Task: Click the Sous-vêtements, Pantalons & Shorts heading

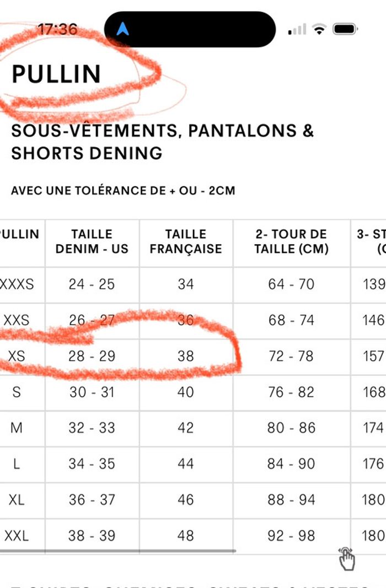Action: tap(163, 142)
